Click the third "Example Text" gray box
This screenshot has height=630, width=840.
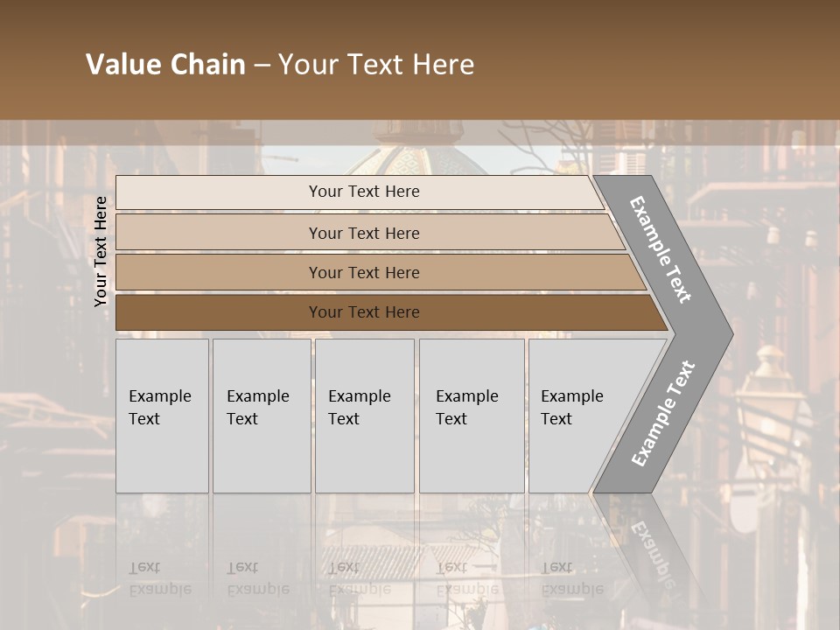pos(364,416)
